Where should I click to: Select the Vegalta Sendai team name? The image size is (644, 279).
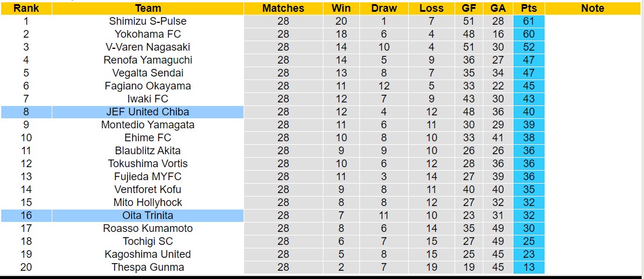[x=148, y=73]
